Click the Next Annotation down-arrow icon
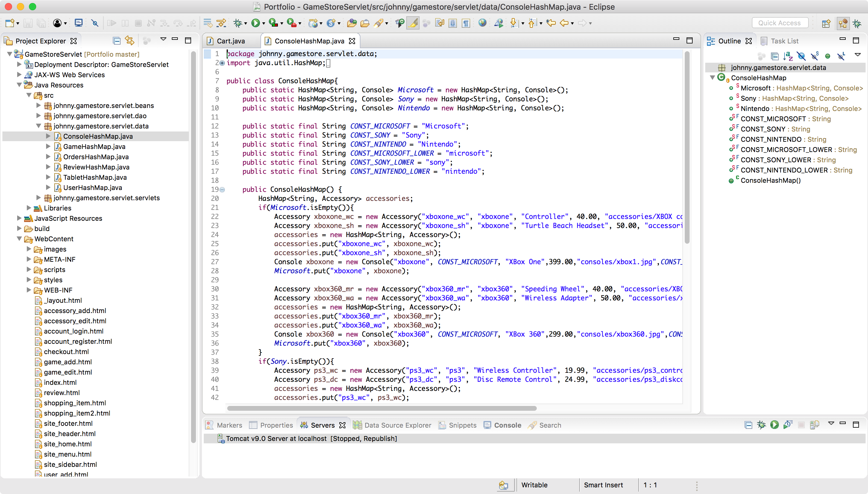This screenshot has height=494, width=868. (x=514, y=23)
